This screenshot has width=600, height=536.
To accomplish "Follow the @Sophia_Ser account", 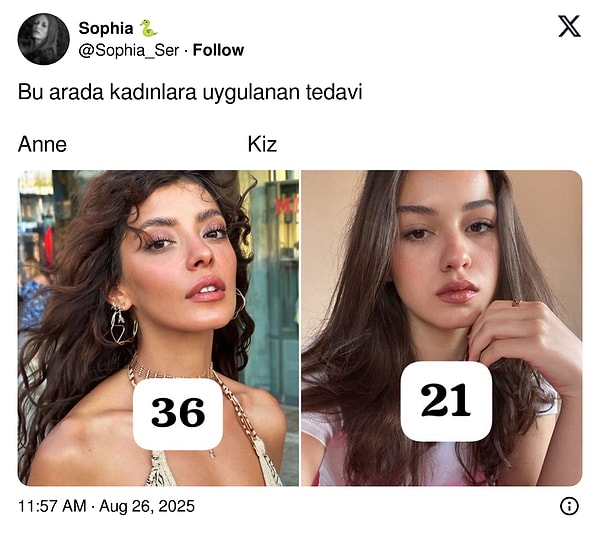I will coord(218,50).
